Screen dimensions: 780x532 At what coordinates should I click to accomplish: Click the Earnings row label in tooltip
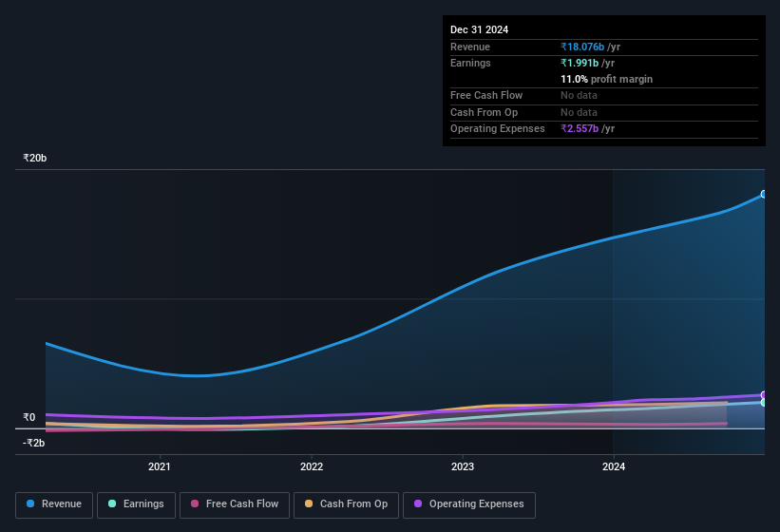pyautogui.click(x=470, y=63)
